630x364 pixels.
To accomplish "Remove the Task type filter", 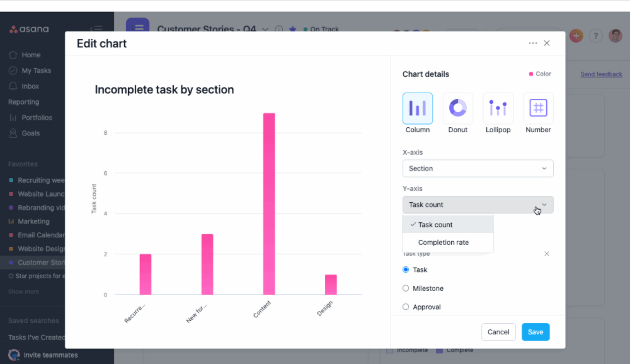I will pos(546,254).
